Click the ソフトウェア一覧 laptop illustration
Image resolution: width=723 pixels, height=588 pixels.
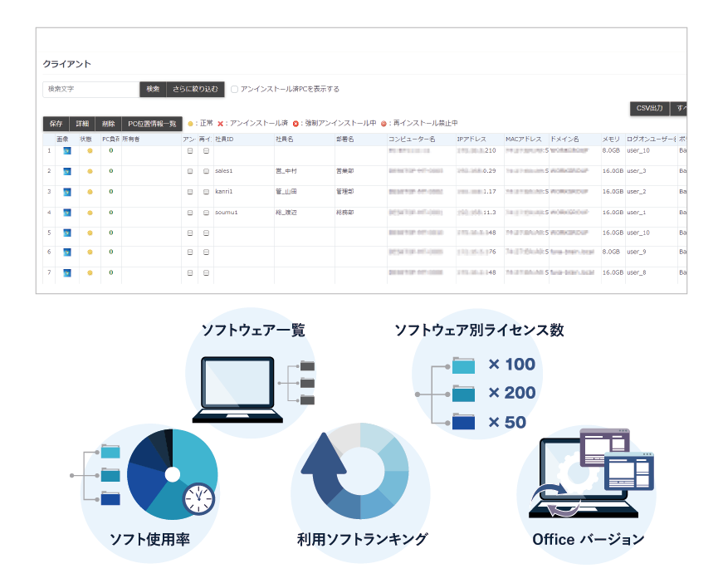(238, 390)
